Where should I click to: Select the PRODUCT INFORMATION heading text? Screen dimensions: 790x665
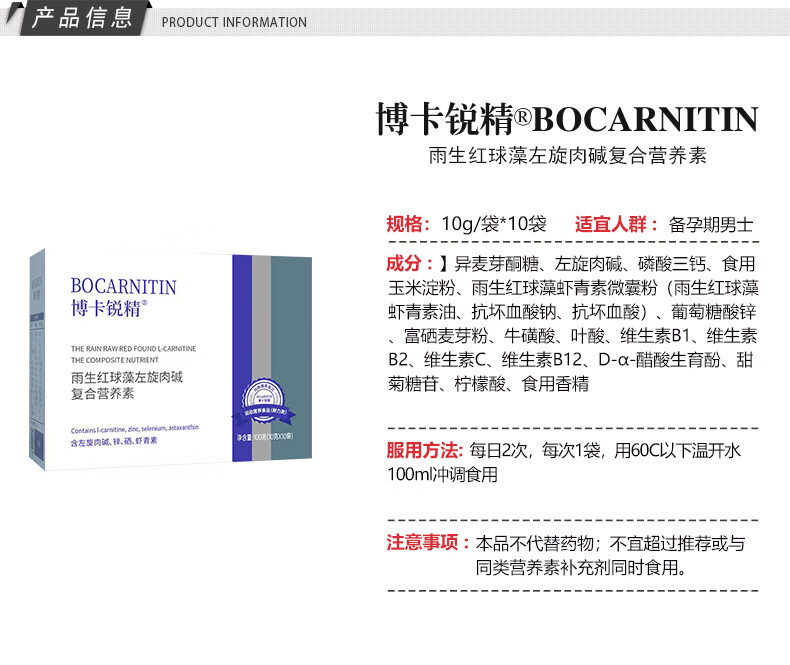tap(234, 22)
